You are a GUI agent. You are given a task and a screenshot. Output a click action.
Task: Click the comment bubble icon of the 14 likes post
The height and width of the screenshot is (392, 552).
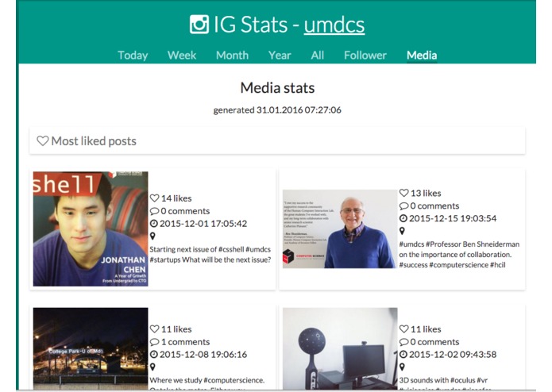[x=154, y=211]
